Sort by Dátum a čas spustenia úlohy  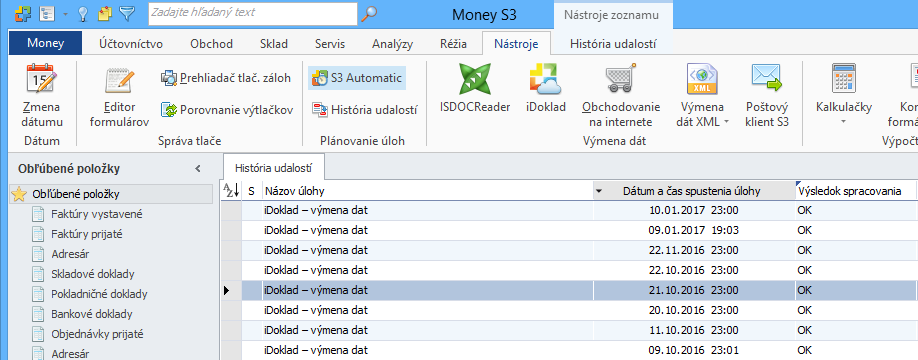pyautogui.click(x=694, y=191)
